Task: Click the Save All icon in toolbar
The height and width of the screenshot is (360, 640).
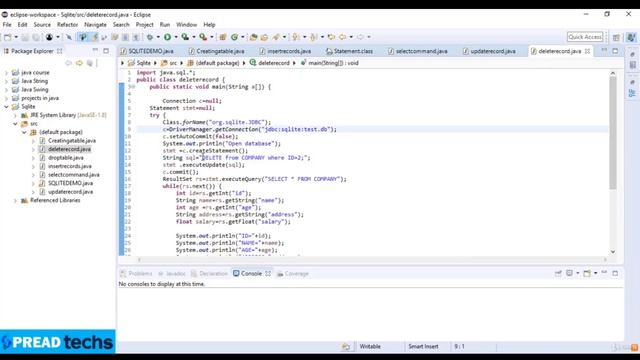Action: pos(36,37)
